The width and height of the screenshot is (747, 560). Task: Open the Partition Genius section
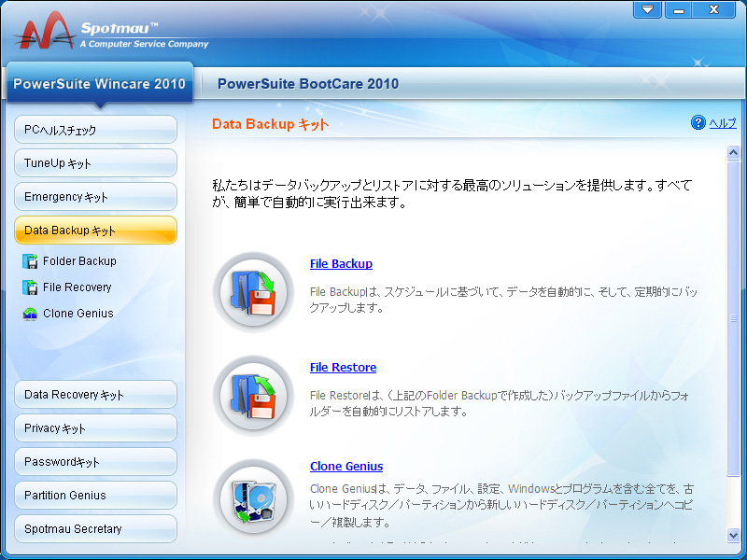pos(96,496)
